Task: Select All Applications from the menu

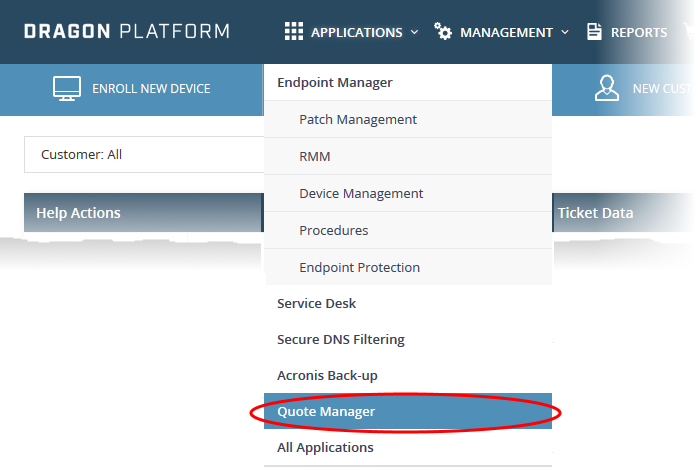Action: click(x=408, y=448)
